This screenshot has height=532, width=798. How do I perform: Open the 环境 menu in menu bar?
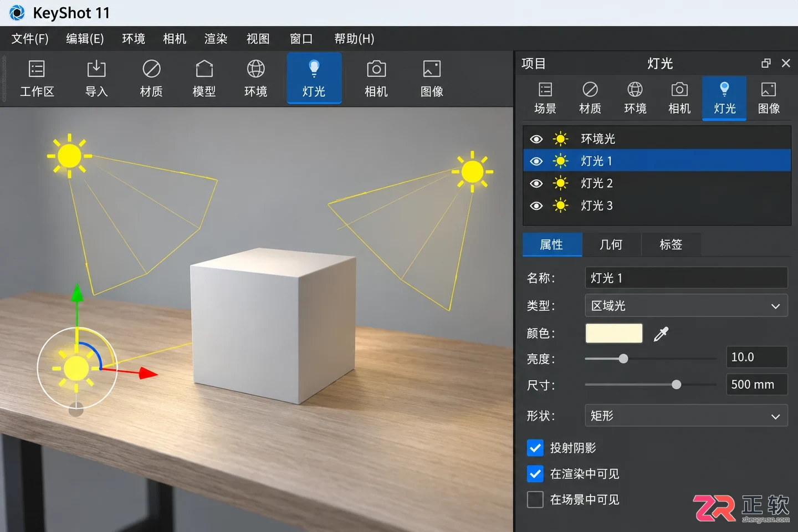(x=134, y=39)
